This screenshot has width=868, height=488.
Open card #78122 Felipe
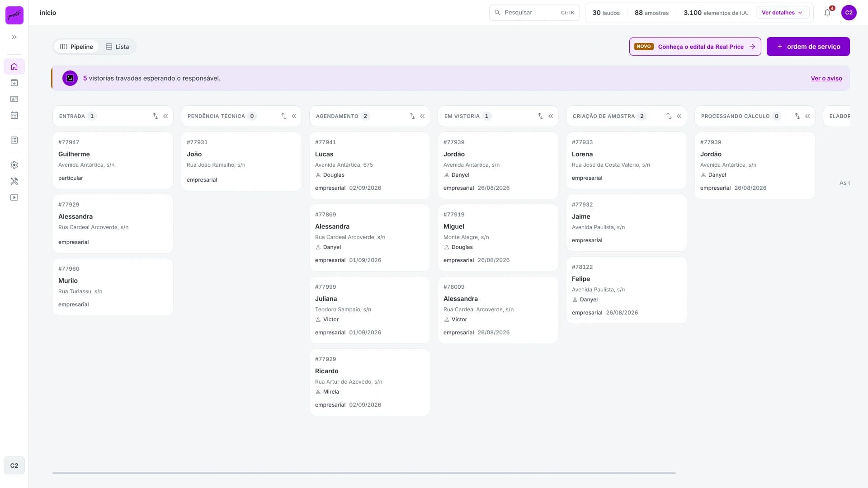[626, 290]
